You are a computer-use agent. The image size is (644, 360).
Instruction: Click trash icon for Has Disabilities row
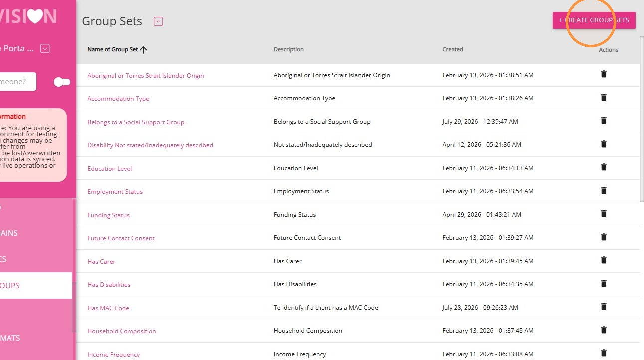tap(604, 283)
